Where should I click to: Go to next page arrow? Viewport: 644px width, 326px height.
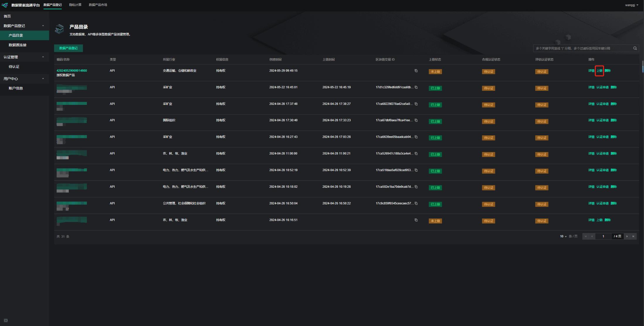(627, 236)
